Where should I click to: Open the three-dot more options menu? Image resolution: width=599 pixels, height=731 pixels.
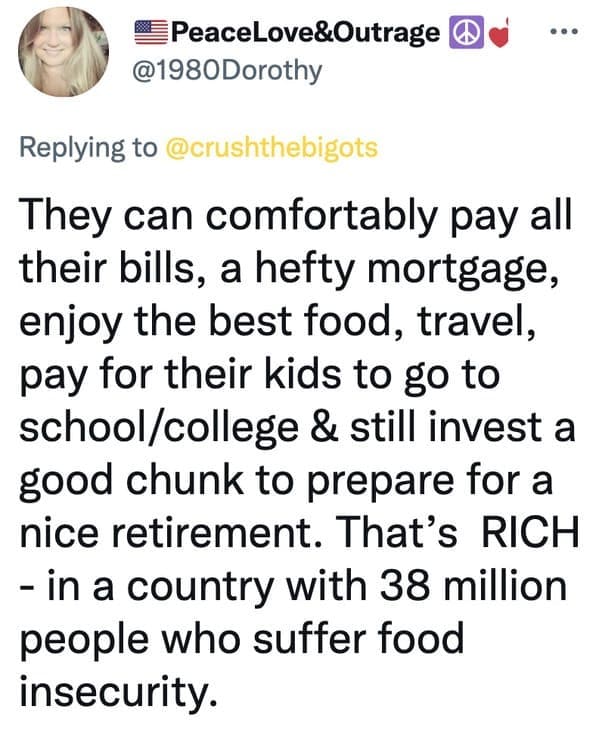pyautogui.click(x=563, y=32)
